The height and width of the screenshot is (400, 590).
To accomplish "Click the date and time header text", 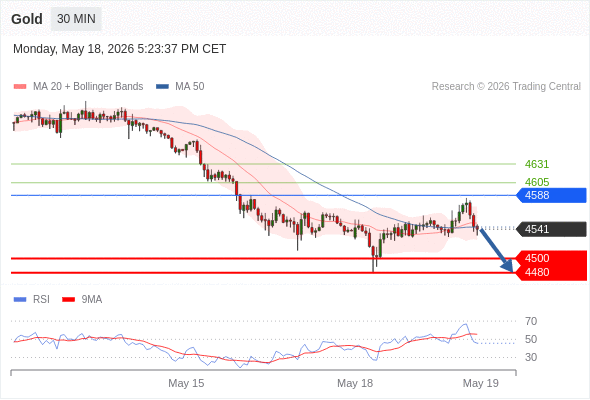I will point(119,49).
